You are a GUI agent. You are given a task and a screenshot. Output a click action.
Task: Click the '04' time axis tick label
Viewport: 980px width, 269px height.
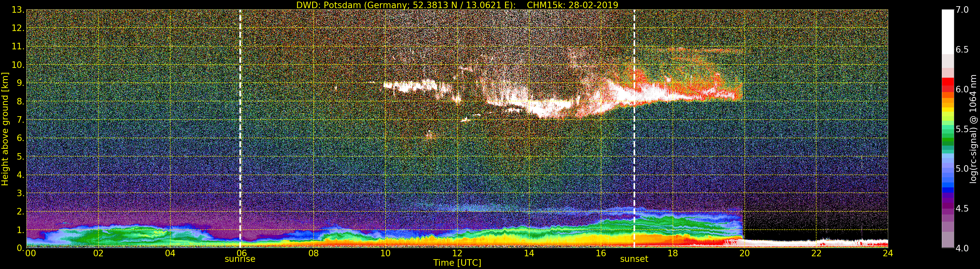click(x=170, y=253)
